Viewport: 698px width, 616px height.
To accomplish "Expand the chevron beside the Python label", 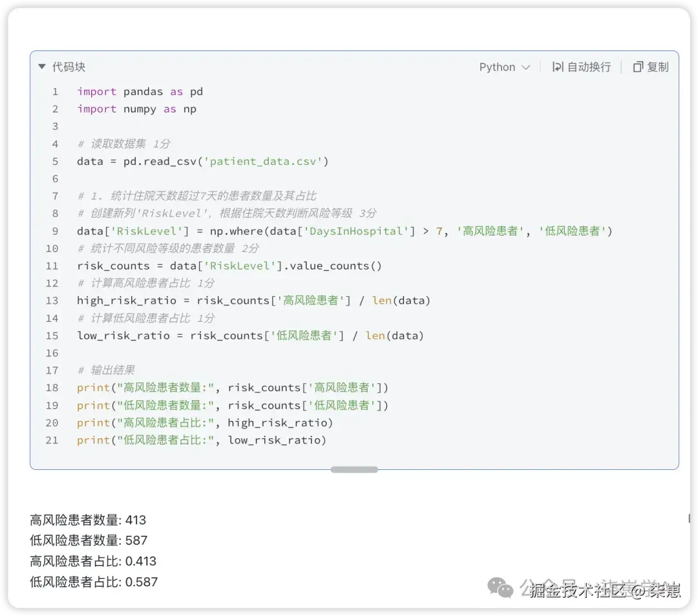I will coord(527,67).
